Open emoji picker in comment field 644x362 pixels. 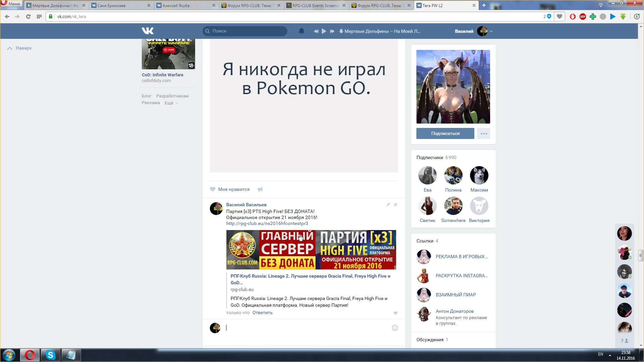click(x=395, y=328)
